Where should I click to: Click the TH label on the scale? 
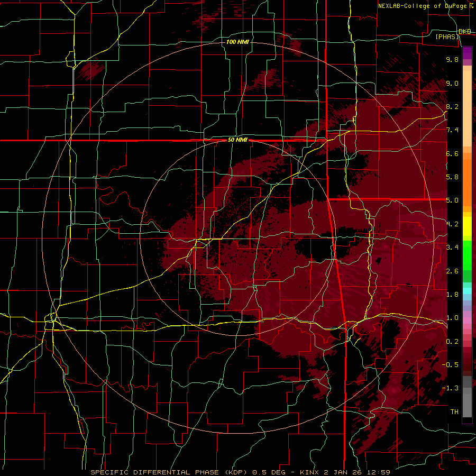(x=454, y=412)
